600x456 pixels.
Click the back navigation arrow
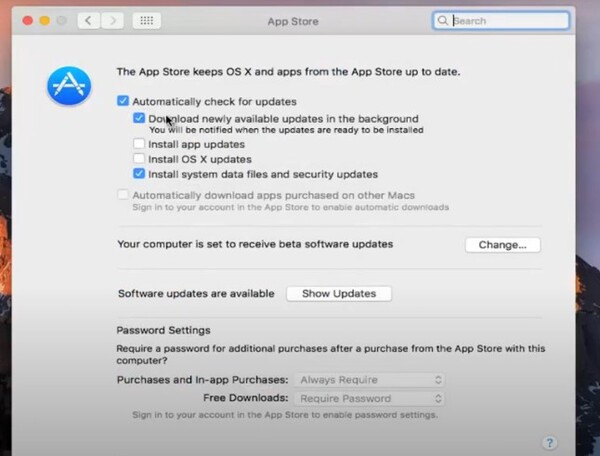(x=89, y=21)
